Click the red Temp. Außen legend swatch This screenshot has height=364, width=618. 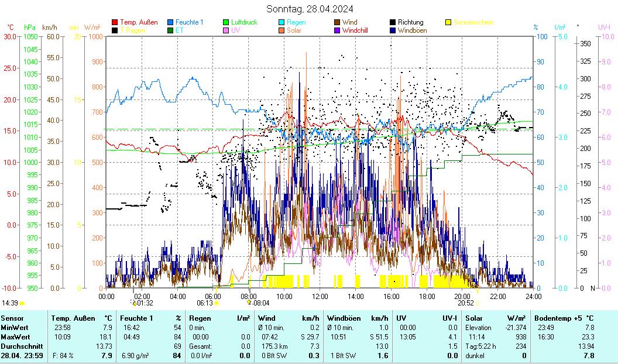pyautogui.click(x=115, y=22)
